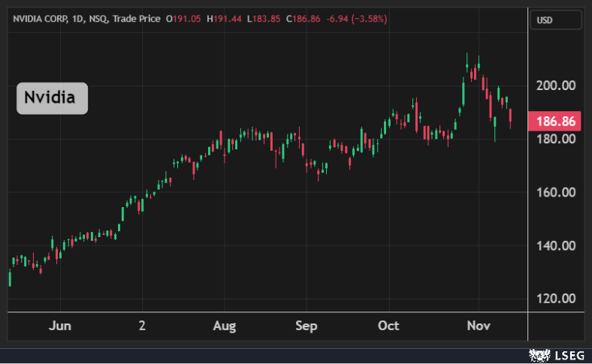
Task: Click the Sep label on time axis
Action: pos(307,326)
